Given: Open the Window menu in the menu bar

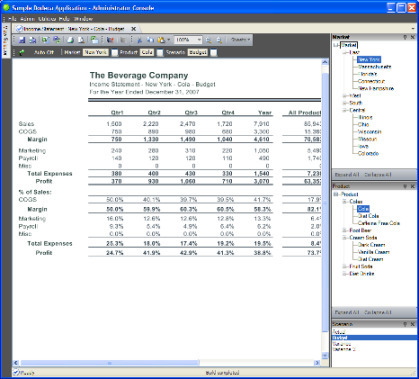Looking at the screenshot, I should [x=83, y=19].
